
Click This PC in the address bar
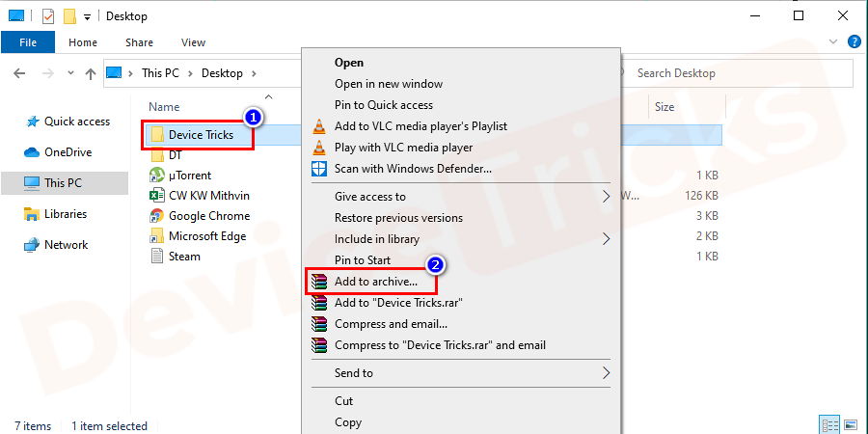160,73
